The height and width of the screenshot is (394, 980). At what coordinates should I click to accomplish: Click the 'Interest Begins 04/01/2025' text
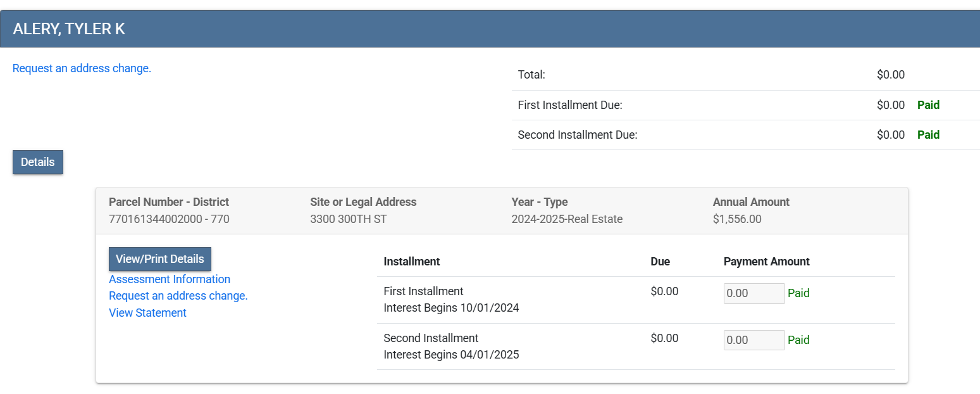(x=451, y=355)
